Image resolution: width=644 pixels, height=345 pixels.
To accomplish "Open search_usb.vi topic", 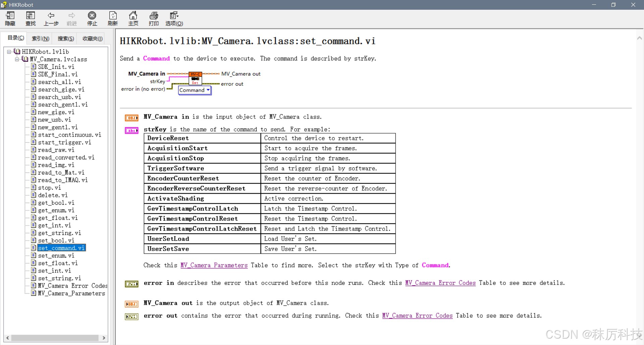I will pyautogui.click(x=59, y=97).
